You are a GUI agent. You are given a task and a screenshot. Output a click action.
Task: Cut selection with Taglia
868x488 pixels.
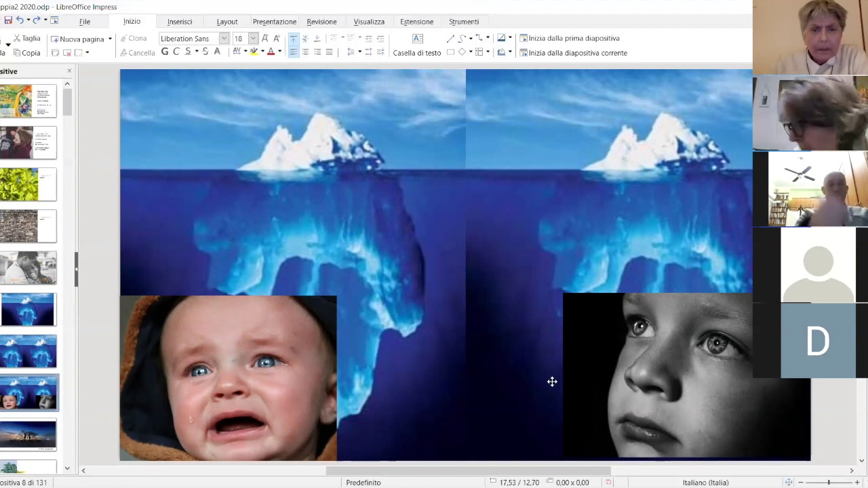tap(26, 39)
